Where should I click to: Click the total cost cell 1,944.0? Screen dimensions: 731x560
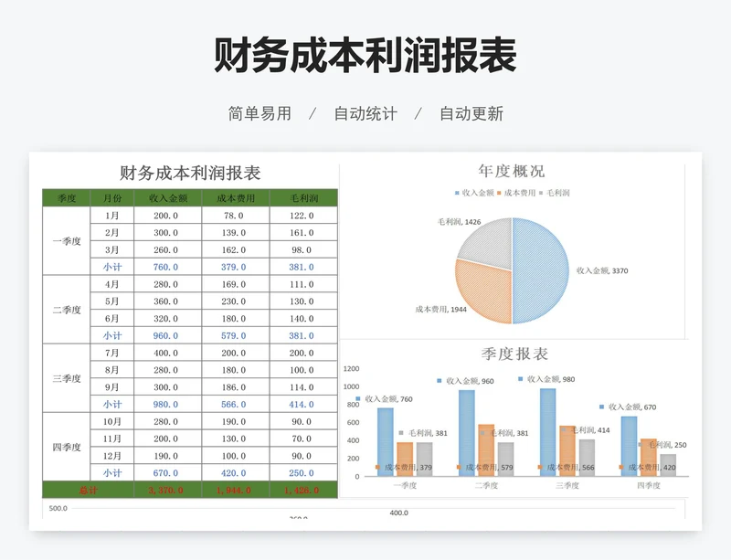point(236,490)
